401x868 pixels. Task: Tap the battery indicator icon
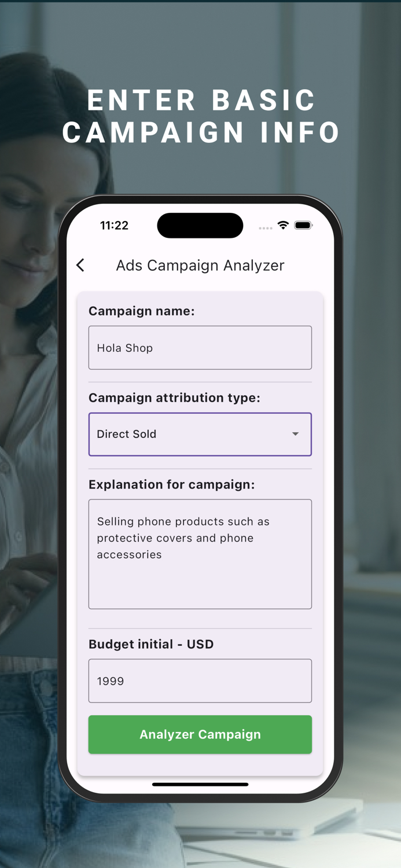303,226
